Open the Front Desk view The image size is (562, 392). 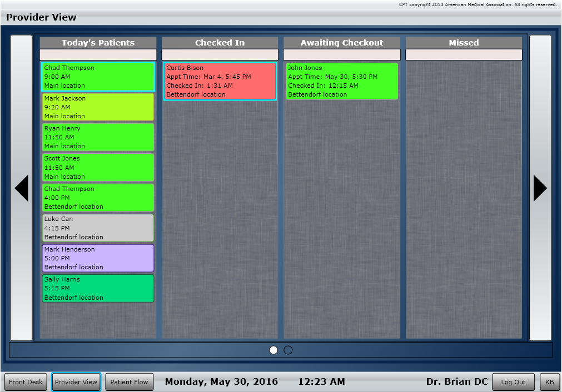(x=26, y=382)
